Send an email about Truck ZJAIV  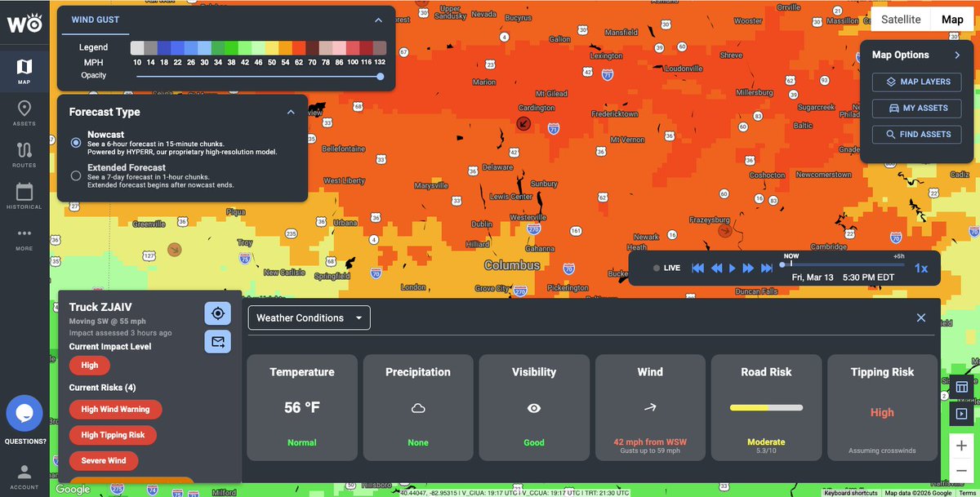tap(217, 342)
